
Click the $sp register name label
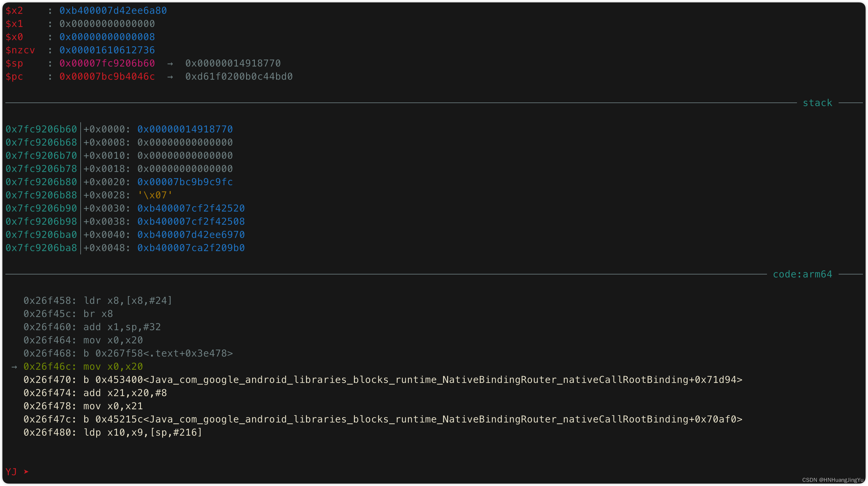[x=14, y=63]
